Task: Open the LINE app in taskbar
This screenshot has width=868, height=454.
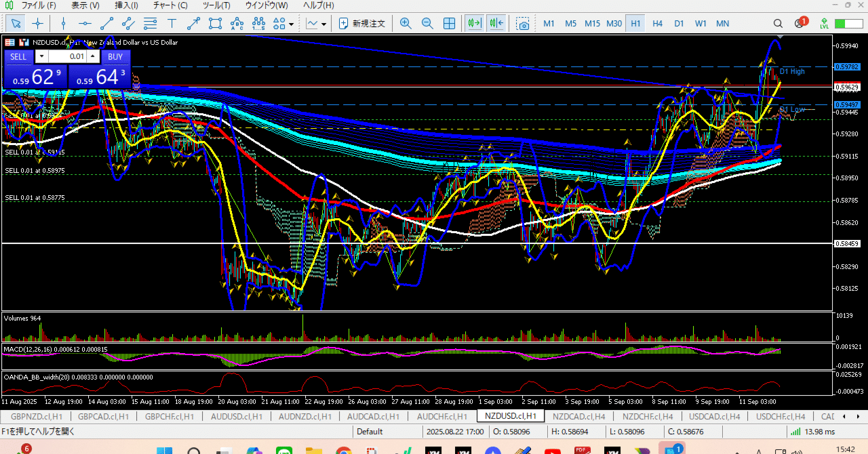Action: coord(284,449)
